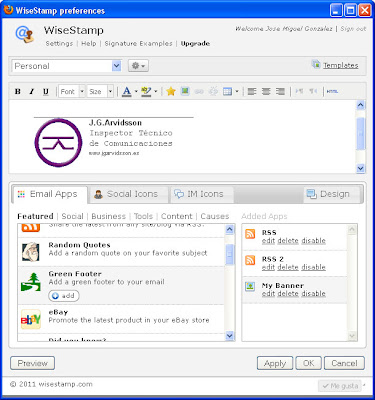Open the gear settings dropdown button

click(138, 66)
